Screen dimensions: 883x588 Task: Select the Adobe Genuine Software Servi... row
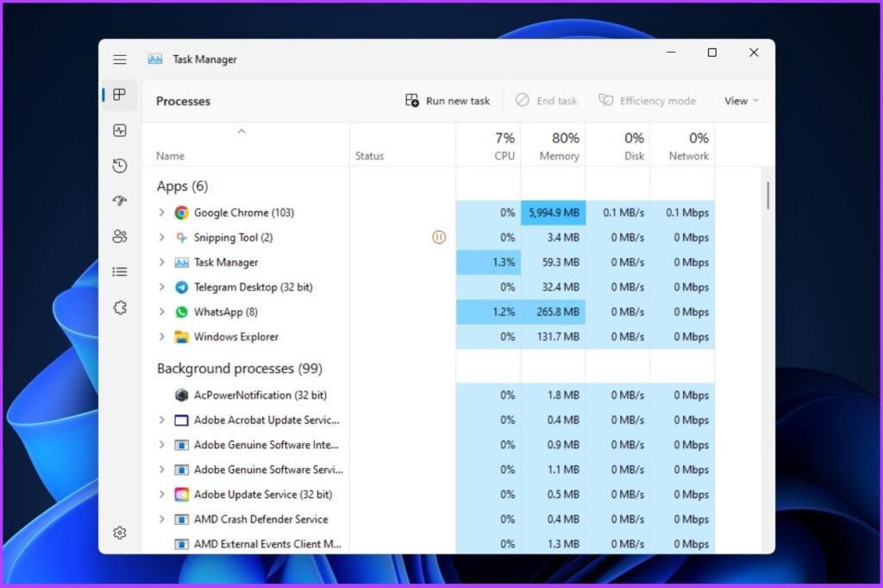[x=429, y=470]
